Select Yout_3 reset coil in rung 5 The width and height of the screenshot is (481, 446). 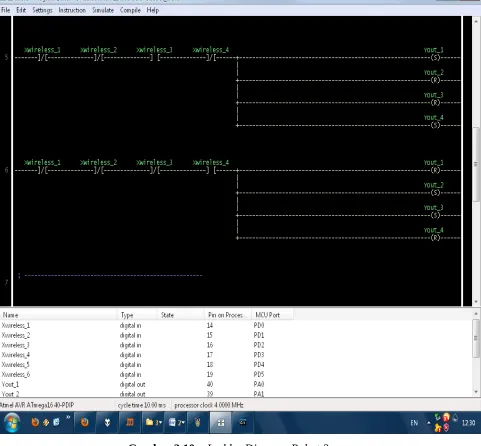tap(435, 102)
